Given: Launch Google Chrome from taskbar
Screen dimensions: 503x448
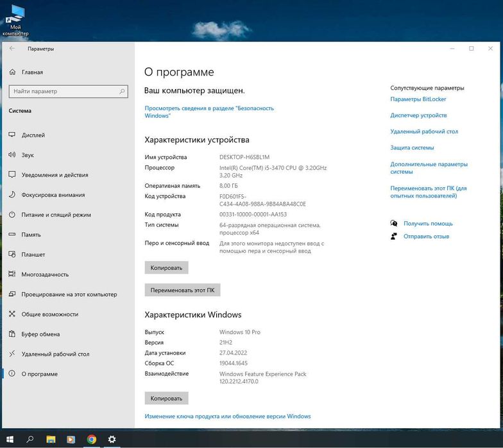Looking at the screenshot, I should (x=91, y=440).
